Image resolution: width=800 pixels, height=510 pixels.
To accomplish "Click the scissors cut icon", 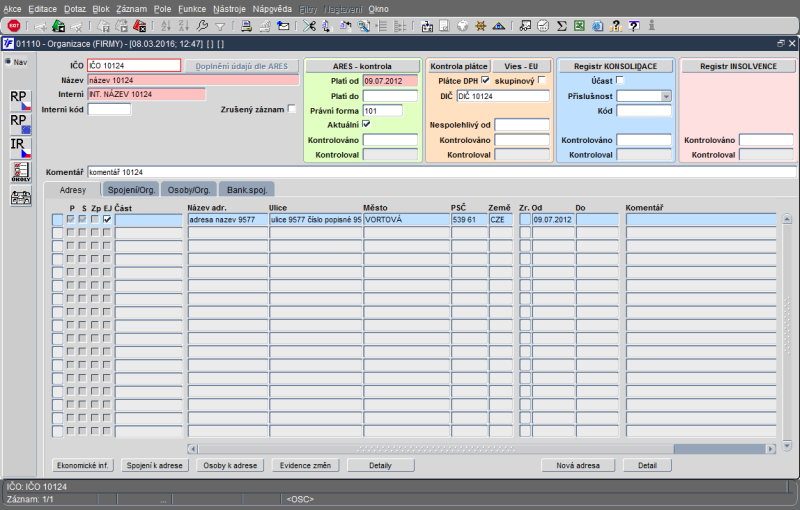I will pyautogui.click(x=309, y=26).
